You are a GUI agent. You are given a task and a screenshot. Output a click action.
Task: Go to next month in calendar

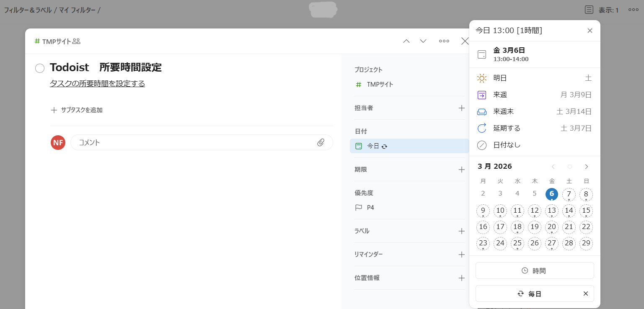tap(586, 167)
